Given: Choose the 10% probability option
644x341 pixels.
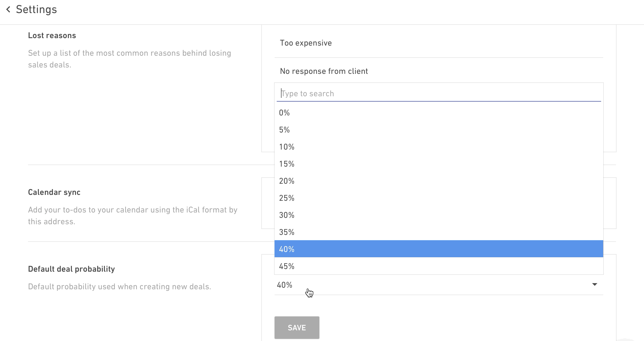Looking at the screenshot, I should coord(439,147).
